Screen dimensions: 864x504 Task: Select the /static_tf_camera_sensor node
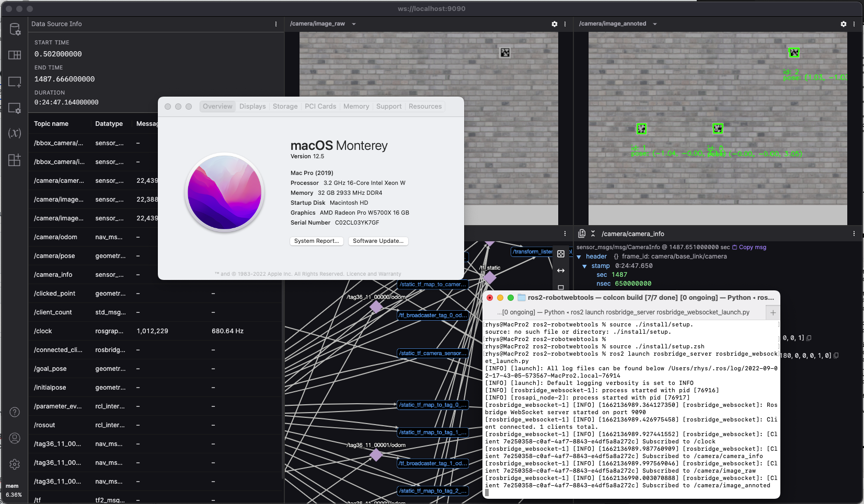tap(433, 353)
